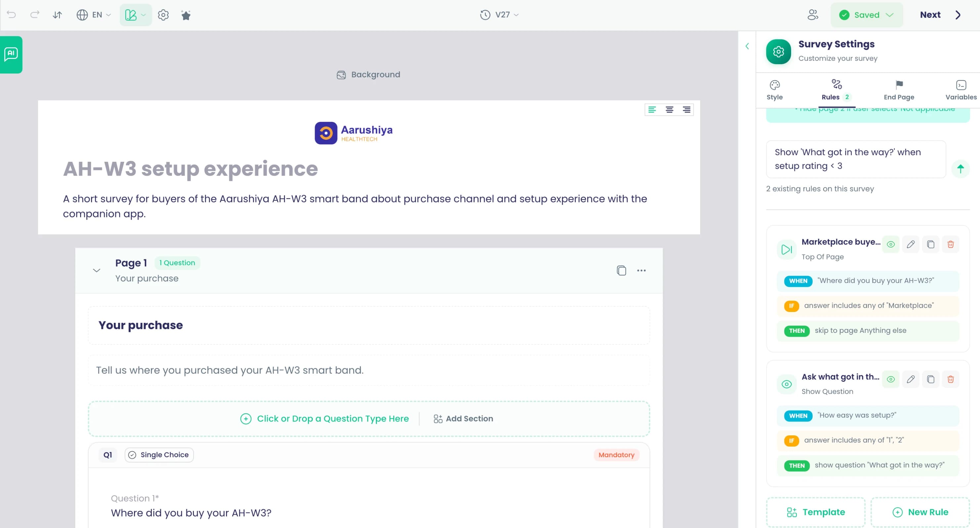980x528 pixels.
Task: Collapse Page 1 section chevron
Action: click(x=97, y=271)
